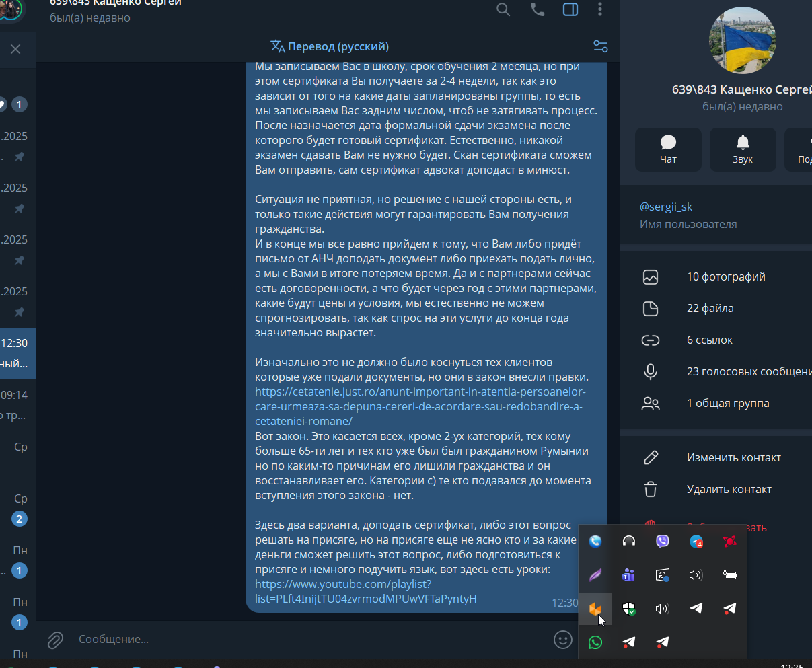This screenshot has width=812, height=668.
Task: Open the three-dot more options menu
Action: [x=600, y=9]
